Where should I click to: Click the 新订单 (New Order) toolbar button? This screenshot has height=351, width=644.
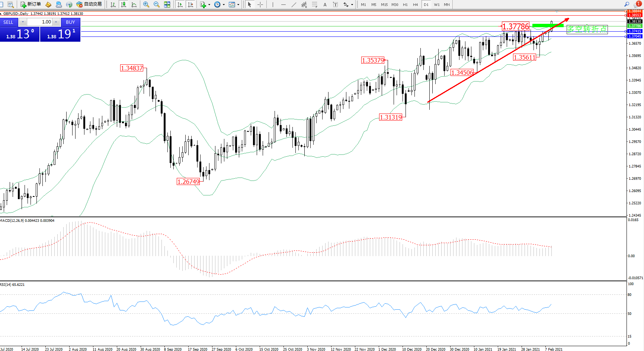pyautogui.click(x=31, y=4)
